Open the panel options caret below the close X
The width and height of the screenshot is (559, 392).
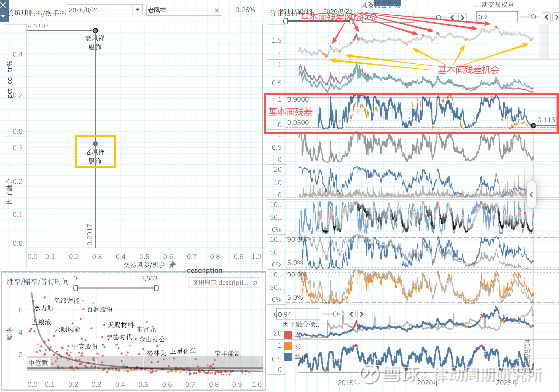pos(3,16)
